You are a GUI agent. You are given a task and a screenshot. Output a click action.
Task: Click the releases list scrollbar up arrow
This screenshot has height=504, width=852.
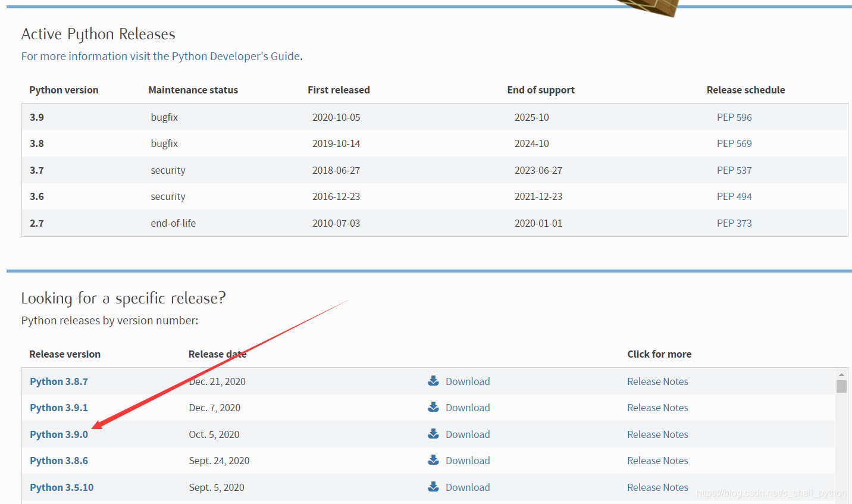pyautogui.click(x=841, y=374)
